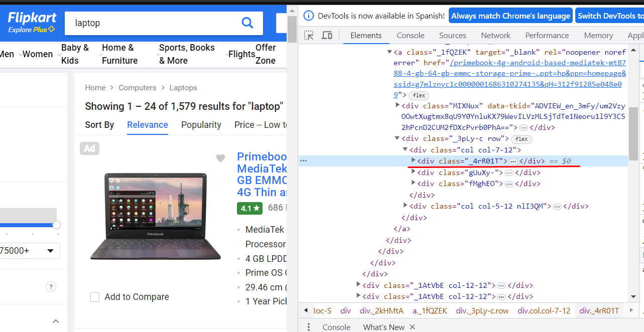Viewport: 644px width, 332px height.
Task: Click the DevTools info circle icon
Action: point(309,16)
